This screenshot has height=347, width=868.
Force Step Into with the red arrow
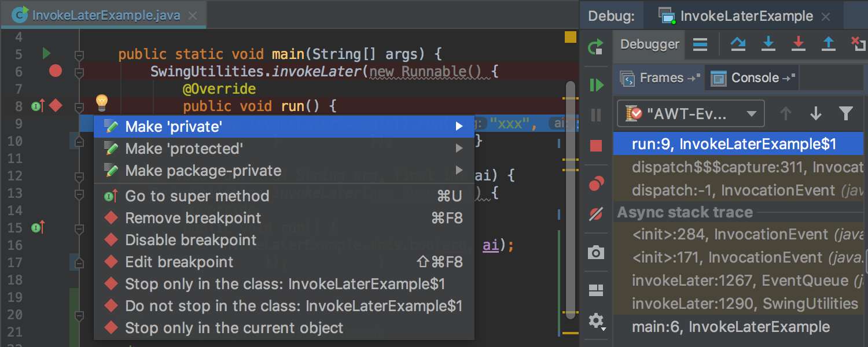click(x=799, y=45)
